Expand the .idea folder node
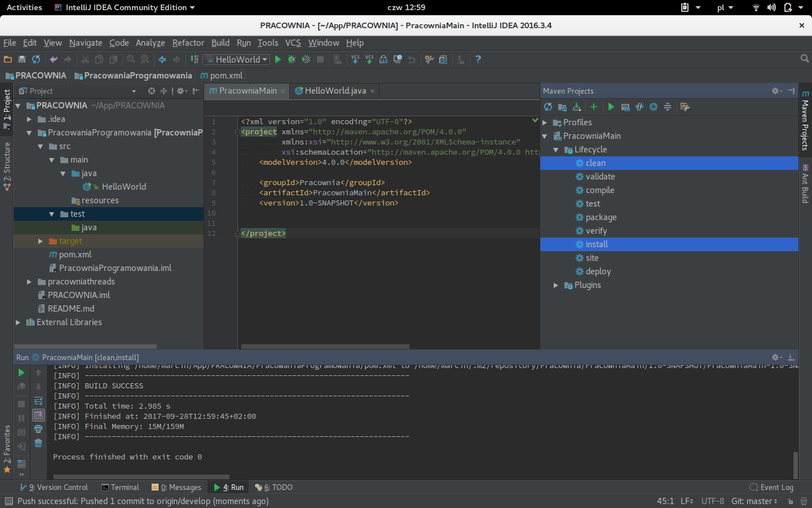Image resolution: width=812 pixels, height=508 pixels. (29, 119)
